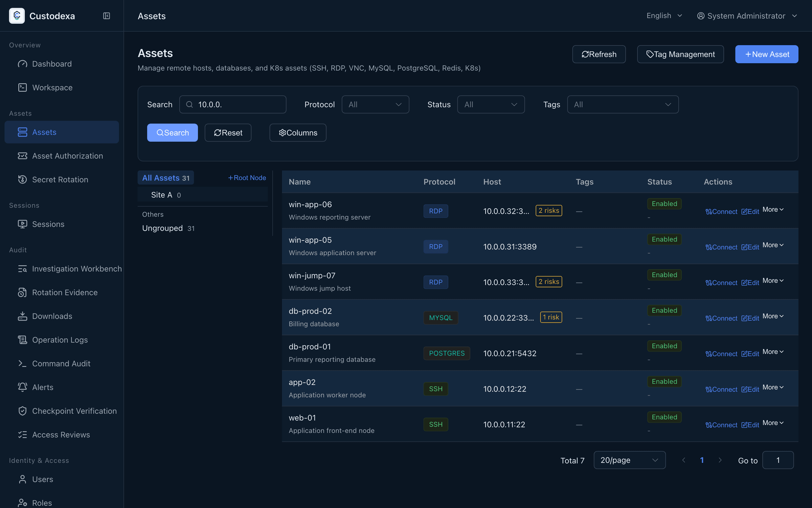
Task: Select All Assets 31 group
Action: (166, 178)
